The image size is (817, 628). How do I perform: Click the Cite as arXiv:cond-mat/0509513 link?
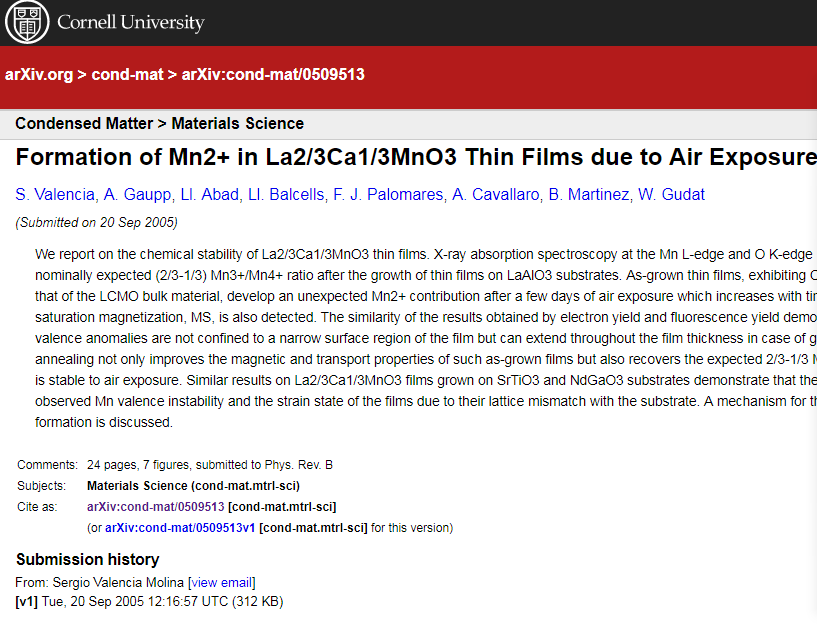(155, 507)
